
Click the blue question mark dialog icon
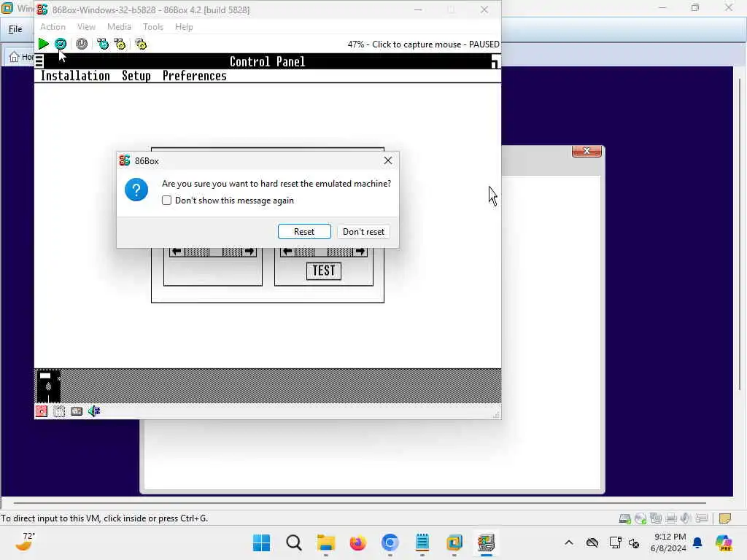(136, 190)
